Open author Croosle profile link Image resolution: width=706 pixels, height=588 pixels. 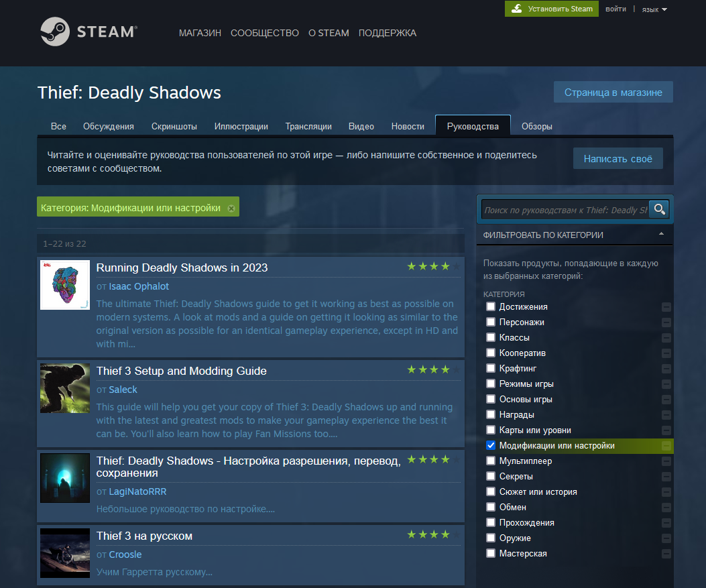coord(125,554)
